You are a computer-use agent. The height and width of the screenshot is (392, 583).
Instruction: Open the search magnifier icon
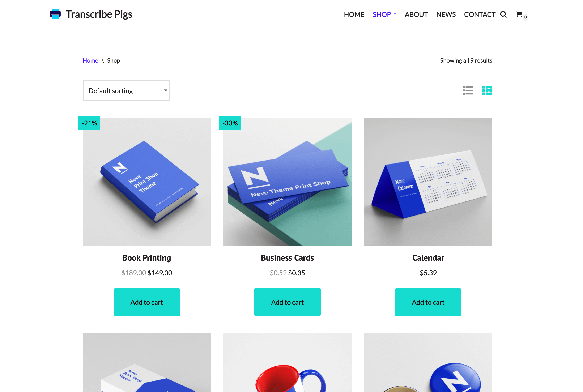[x=503, y=14]
